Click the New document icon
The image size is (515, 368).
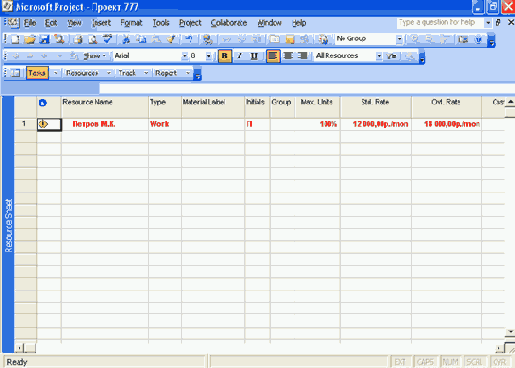15,39
